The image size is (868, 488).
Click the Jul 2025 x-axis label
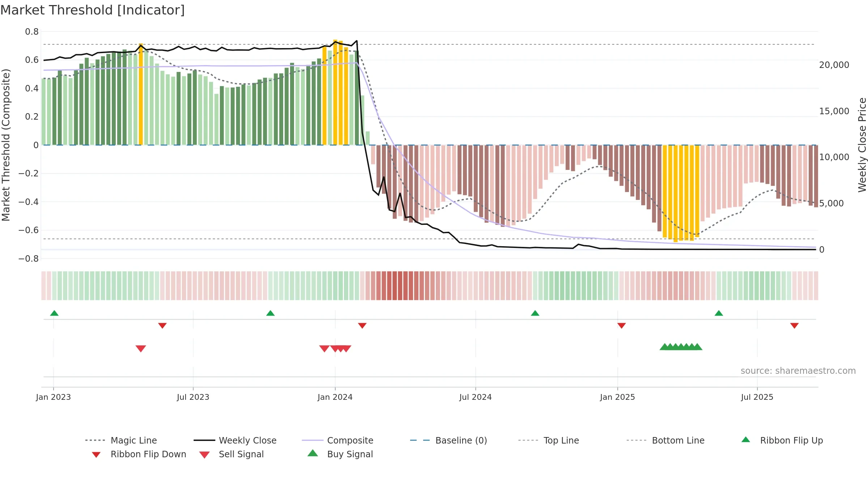(757, 397)
